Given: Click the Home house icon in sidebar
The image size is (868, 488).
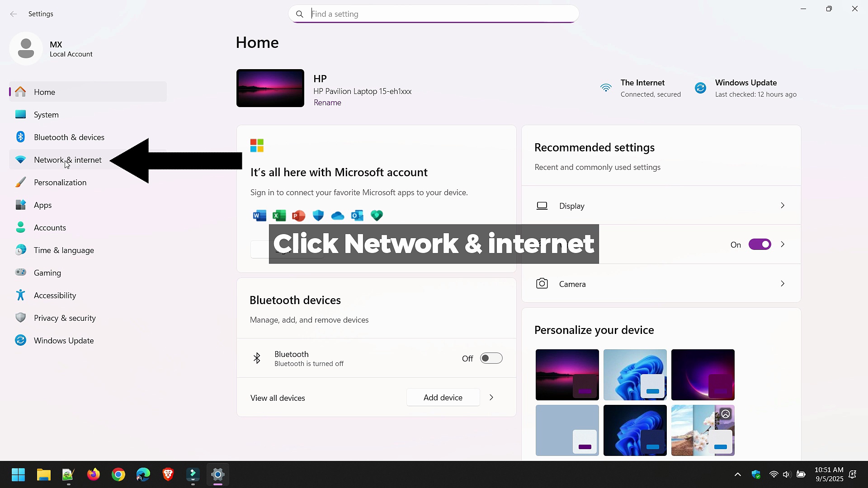Looking at the screenshot, I should click(20, 92).
